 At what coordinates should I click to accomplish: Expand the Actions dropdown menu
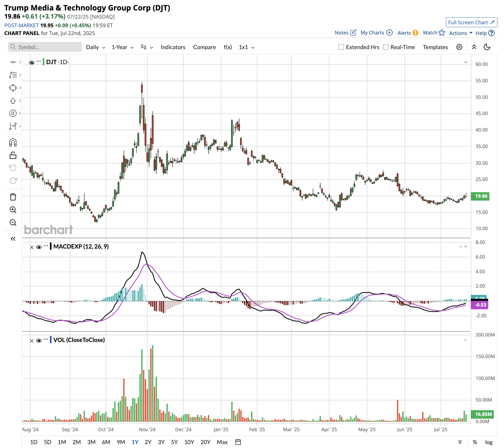[x=461, y=33]
